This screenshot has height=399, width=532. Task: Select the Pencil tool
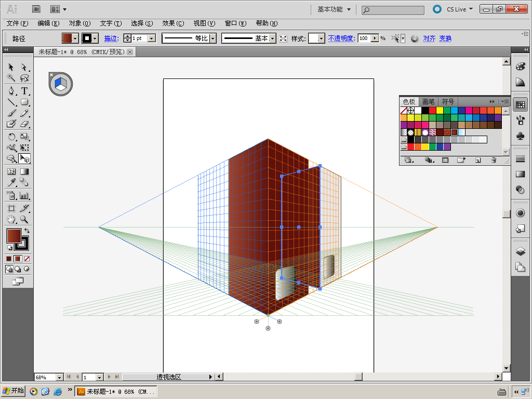pos(24,113)
